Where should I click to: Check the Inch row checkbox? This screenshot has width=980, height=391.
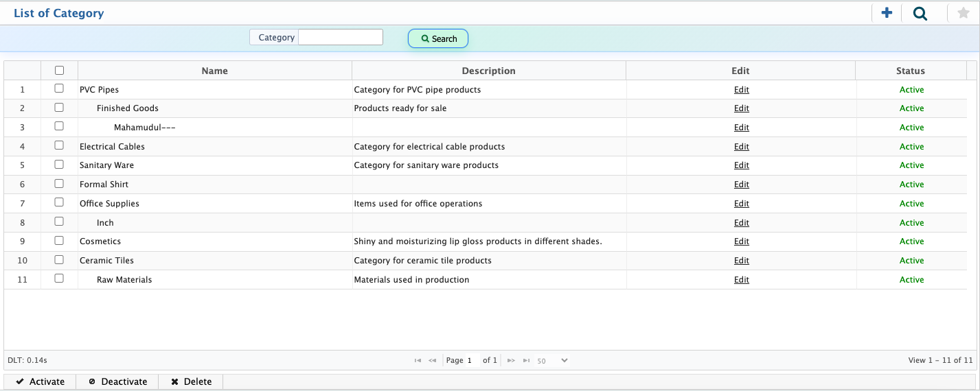point(59,222)
